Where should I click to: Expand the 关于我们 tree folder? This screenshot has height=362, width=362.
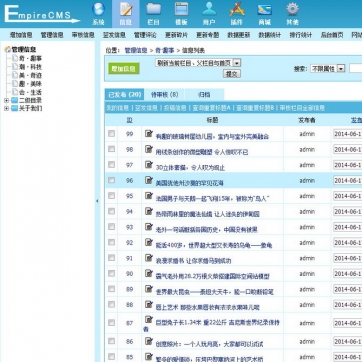(6, 108)
